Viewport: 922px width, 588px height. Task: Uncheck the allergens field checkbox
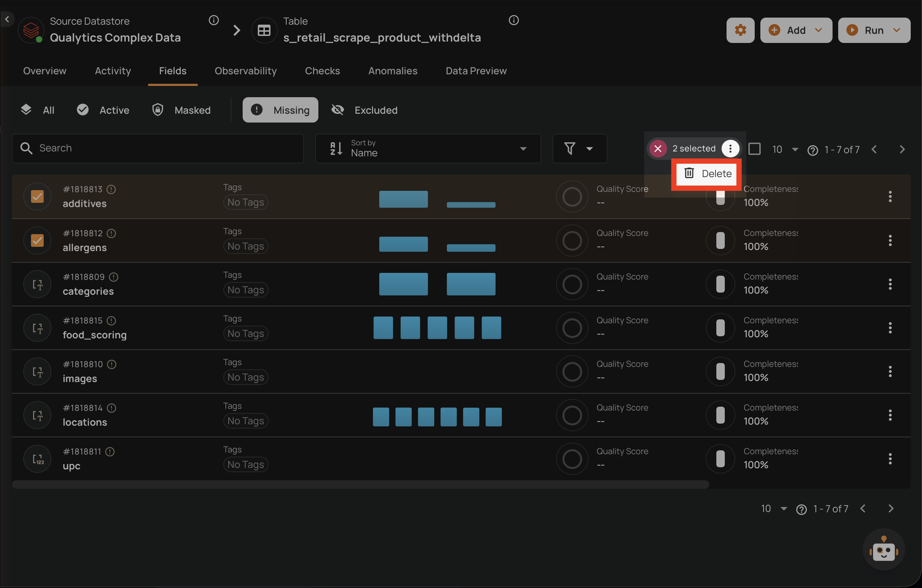click(x=37, y=240)
